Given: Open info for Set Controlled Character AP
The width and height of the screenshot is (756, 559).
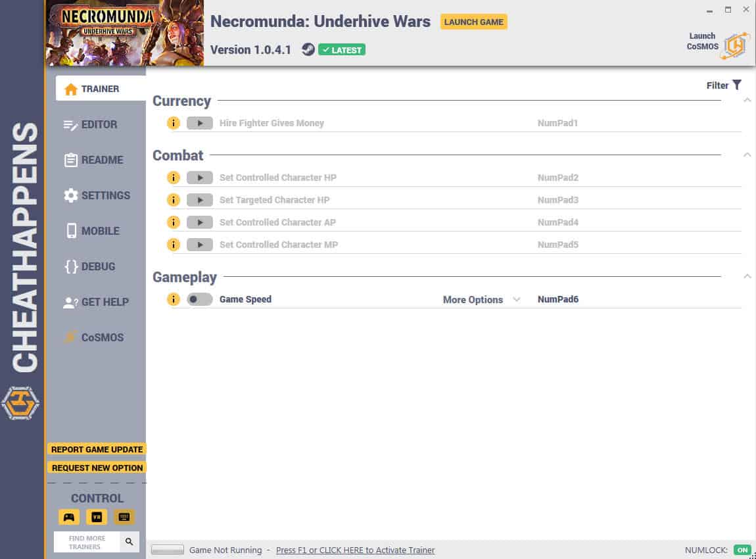Looking at the screenshot, I should pyautogui.click(x=173, y=222).
